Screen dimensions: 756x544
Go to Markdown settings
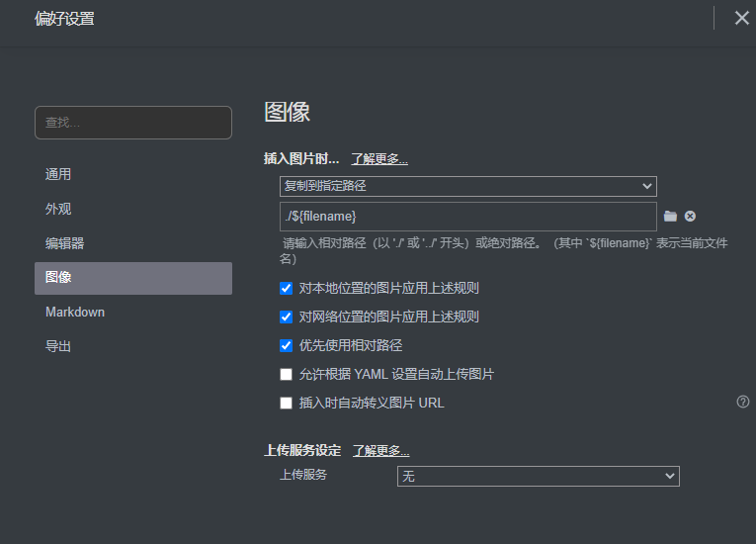[x=75, y=312]
